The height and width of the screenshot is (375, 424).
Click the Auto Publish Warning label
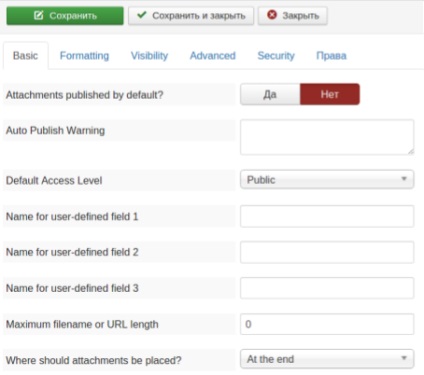coord(55,130)
